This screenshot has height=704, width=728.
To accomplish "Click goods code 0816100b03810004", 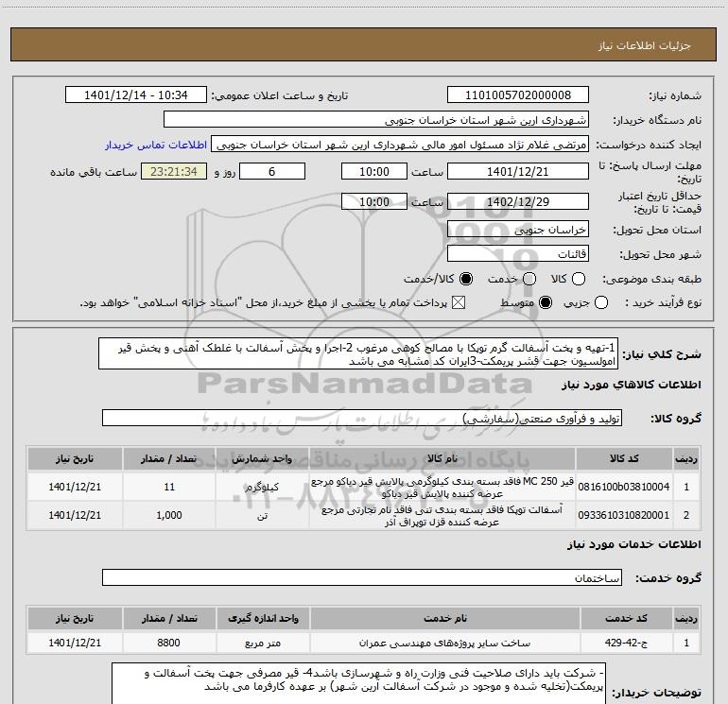I will point(624,487).
